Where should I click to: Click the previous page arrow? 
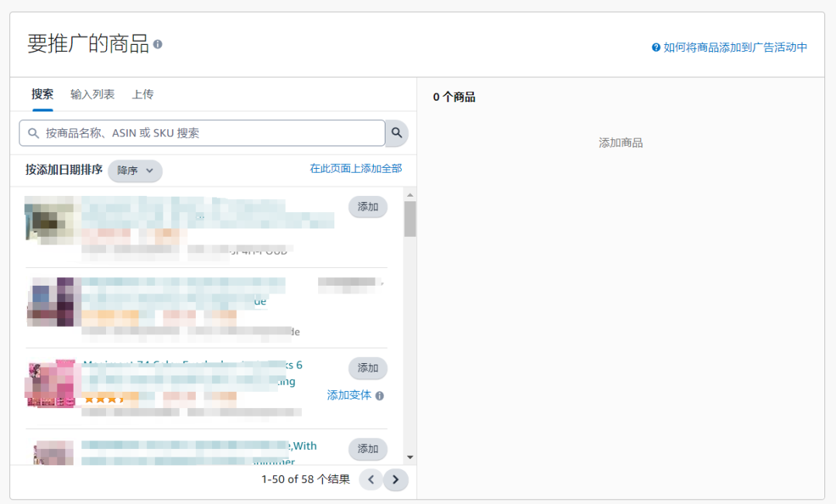(x=371, y=480)
